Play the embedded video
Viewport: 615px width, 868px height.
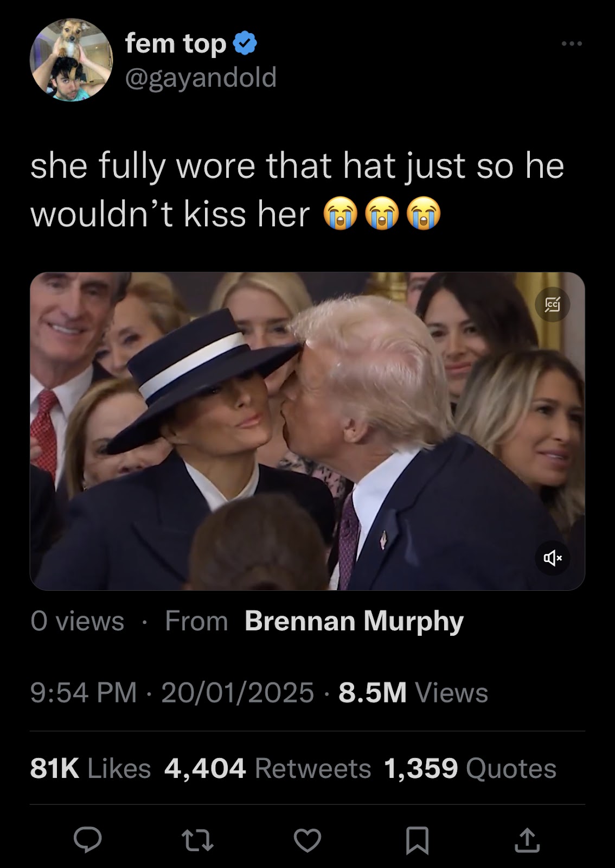(307, 431)
